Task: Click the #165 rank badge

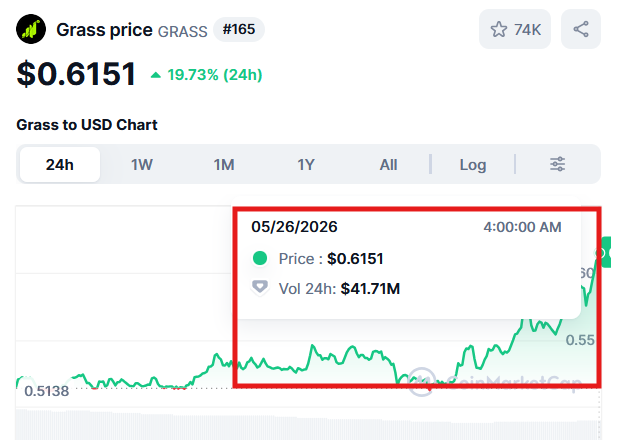Action: click(239, 30)
